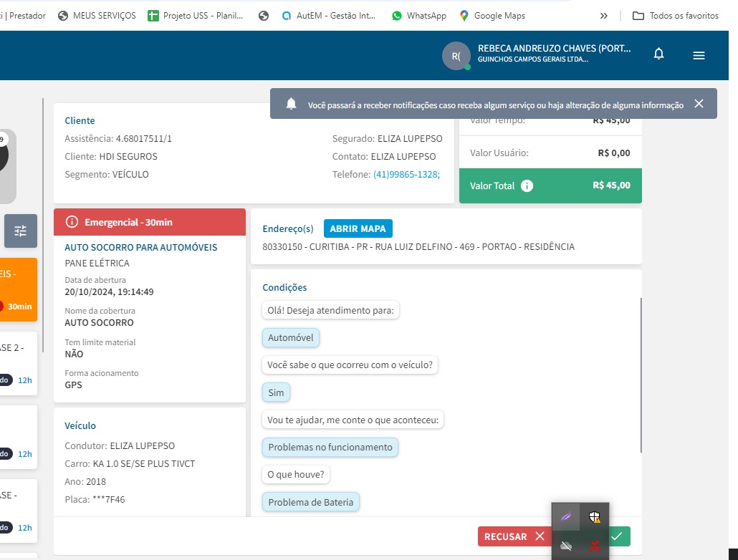Open the hamburger menu in header
The height and width of the screenshot is (560, 738).
(699, 56)
